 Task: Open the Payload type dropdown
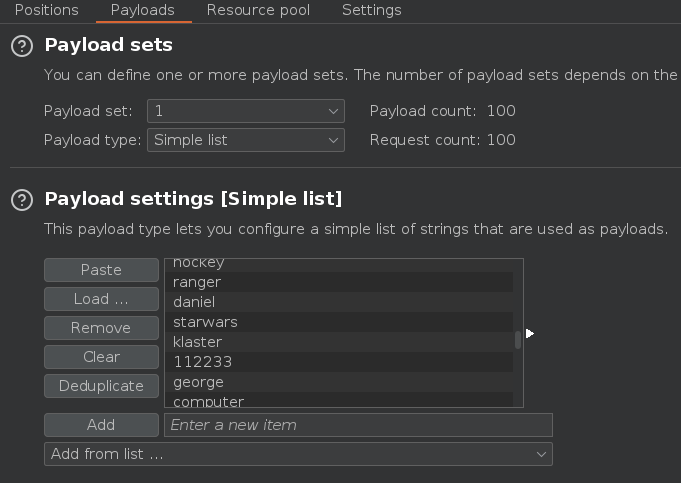coord(245,140)
